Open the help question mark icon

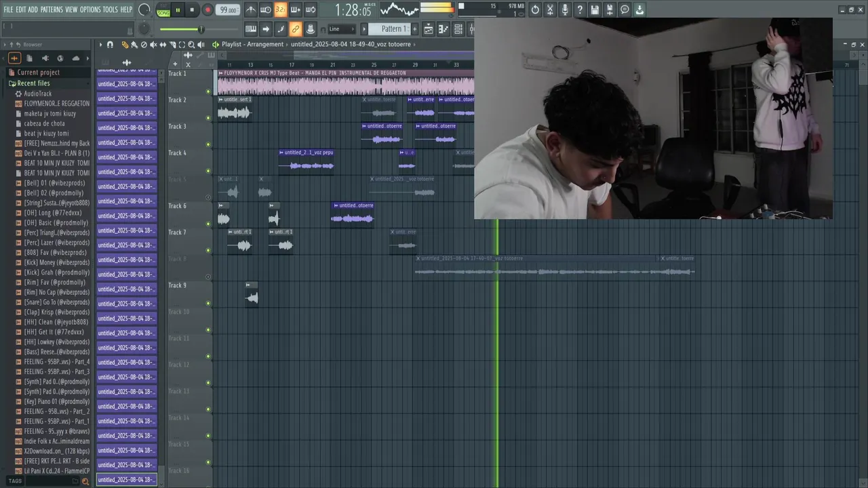pyautogui.click(x=580, y=9)
